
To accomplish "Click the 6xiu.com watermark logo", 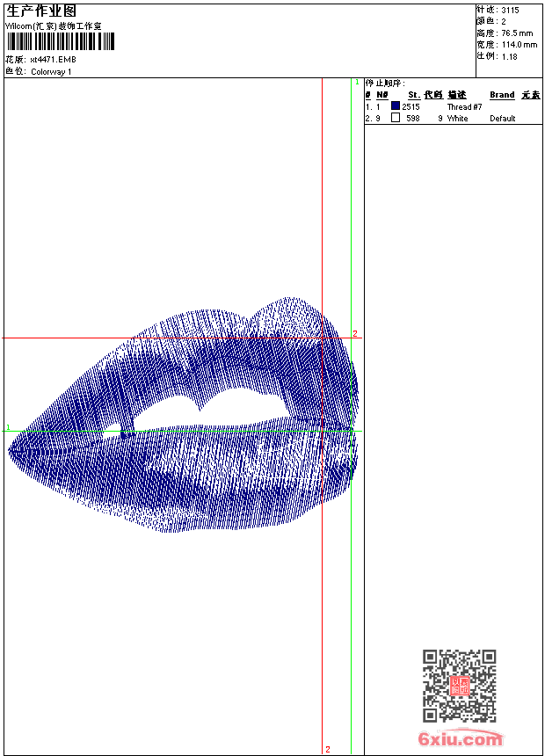I will pos(460,739).
